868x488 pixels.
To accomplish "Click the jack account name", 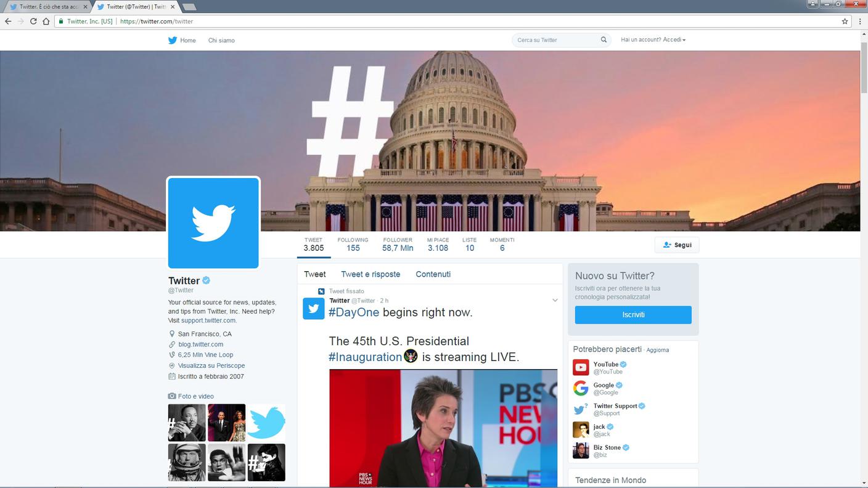I will [x=599, y=426].
